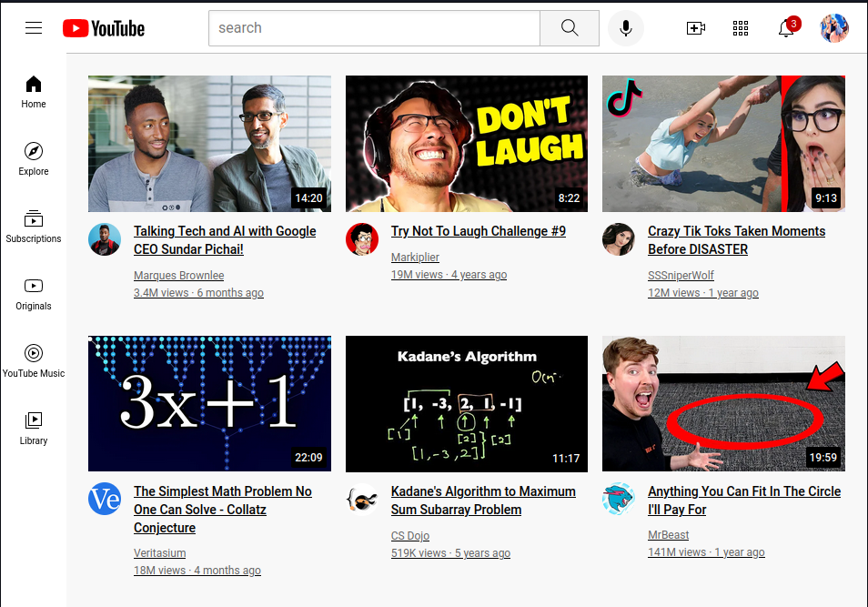Screen dimensions: 868x607
Task: Open the Veritasium channel name link
Action: pos(159,553)
